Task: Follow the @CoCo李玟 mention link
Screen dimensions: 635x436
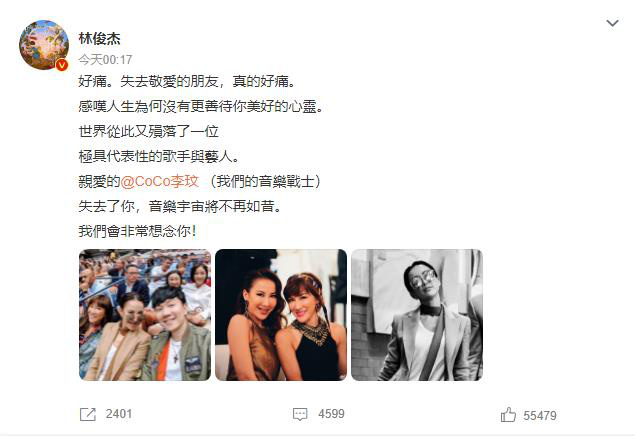Action: [x=160, y=181]
